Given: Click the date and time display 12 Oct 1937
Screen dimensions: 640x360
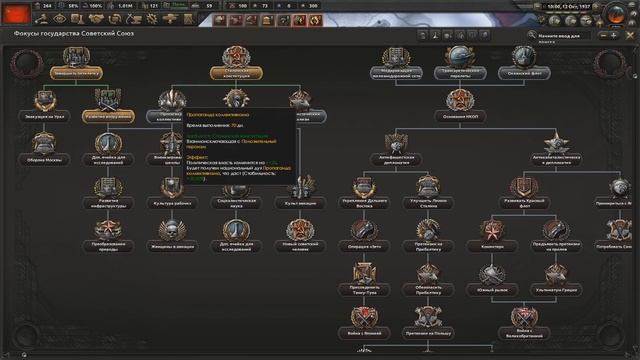Looking at the screenshot, I should tap(568, 7).
